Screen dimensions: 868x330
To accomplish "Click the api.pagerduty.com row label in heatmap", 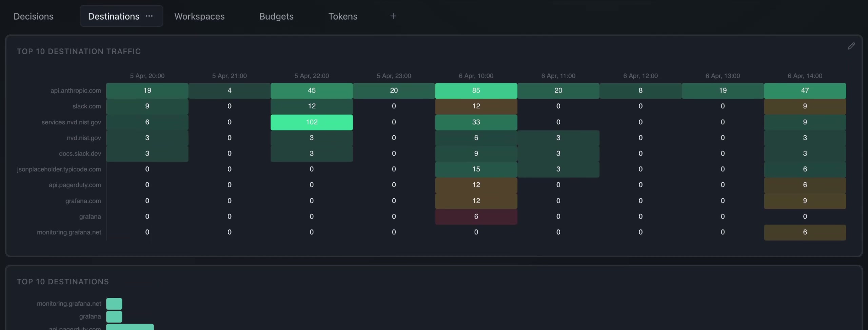I will (75, 185).
